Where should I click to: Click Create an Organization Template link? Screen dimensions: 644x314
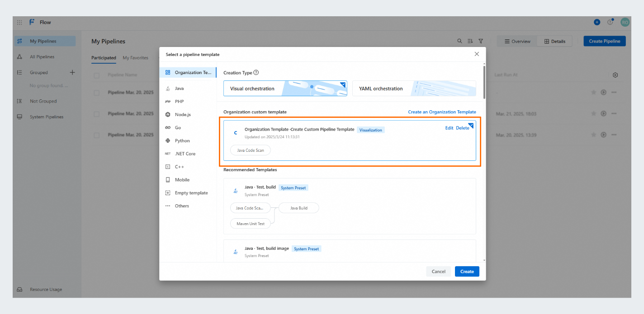point(442,112)
